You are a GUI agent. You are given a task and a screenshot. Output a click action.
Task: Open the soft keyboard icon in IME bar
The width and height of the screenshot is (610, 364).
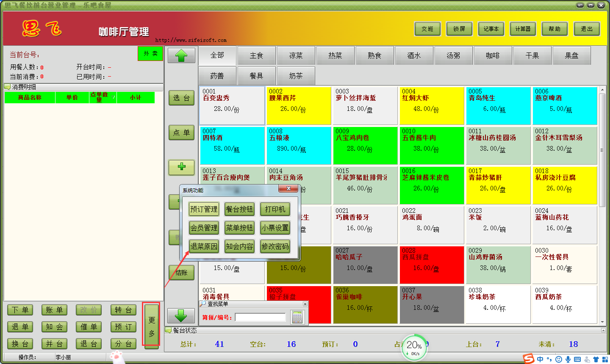(577, 359)
